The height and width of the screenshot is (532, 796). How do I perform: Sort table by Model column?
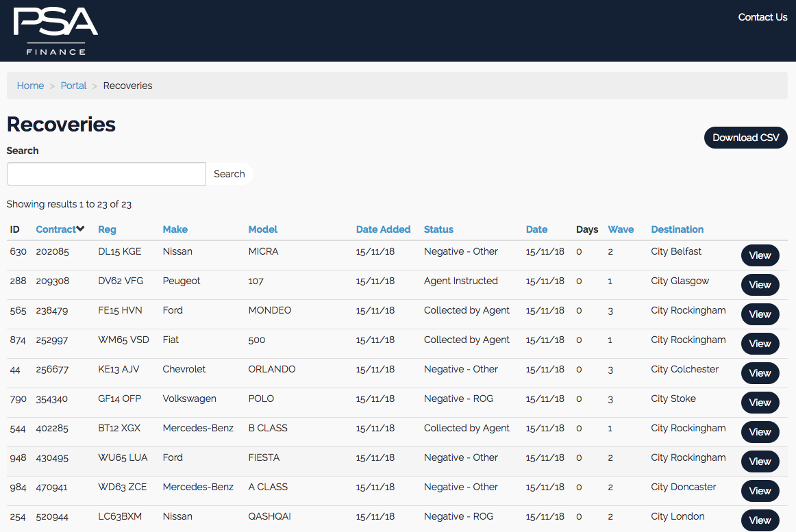[x=263, y=229]
